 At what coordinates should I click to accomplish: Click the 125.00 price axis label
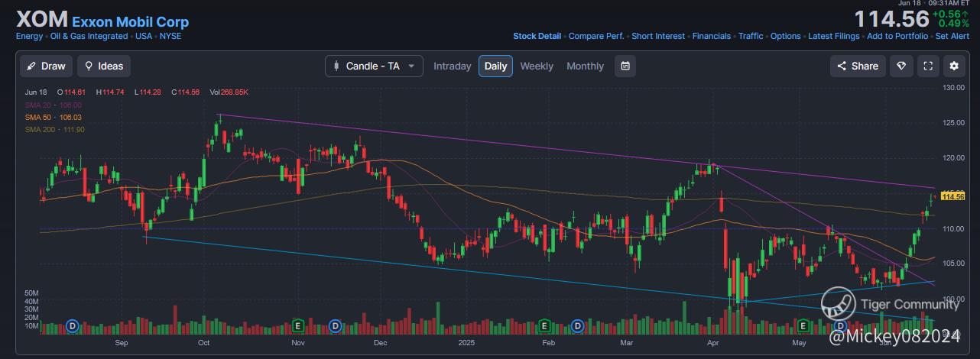pos(953,123)
